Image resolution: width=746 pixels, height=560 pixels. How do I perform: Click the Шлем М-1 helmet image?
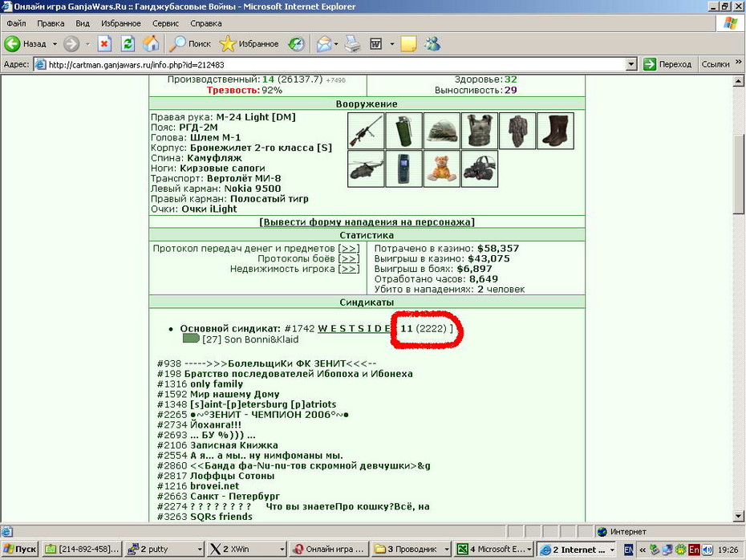point(442,131)
